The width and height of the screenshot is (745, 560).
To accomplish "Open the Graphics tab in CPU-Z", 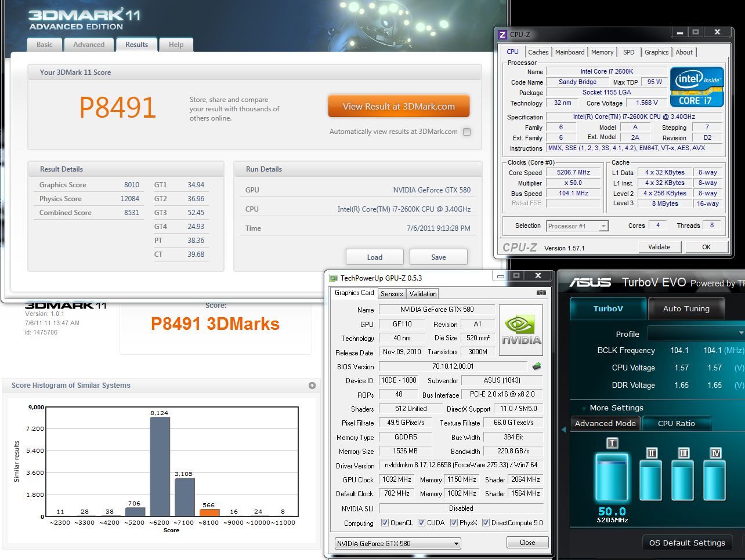I will [x=656, y=52].
